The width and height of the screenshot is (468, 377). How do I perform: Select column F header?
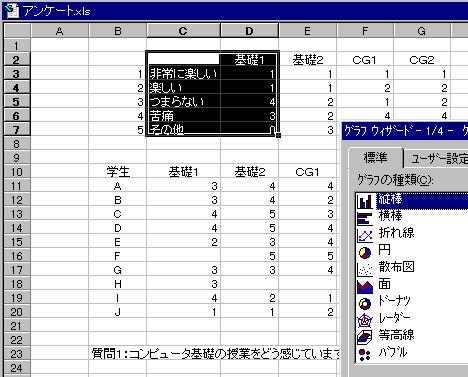pyautogui.click(x=365, y=31)
